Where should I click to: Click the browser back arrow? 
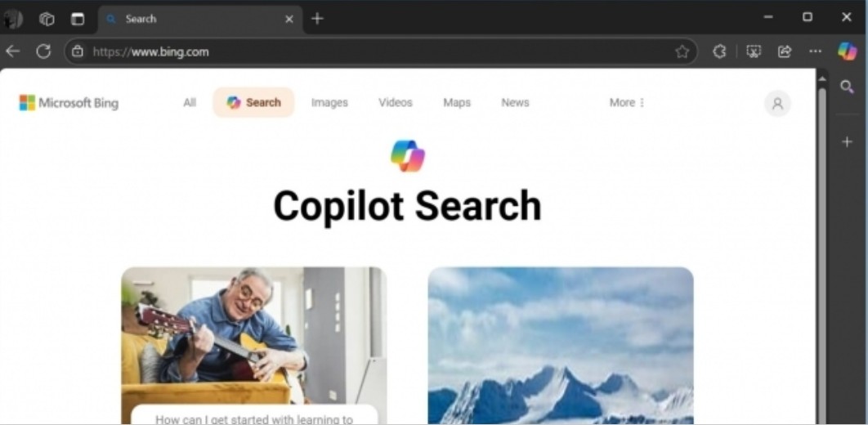13,51
